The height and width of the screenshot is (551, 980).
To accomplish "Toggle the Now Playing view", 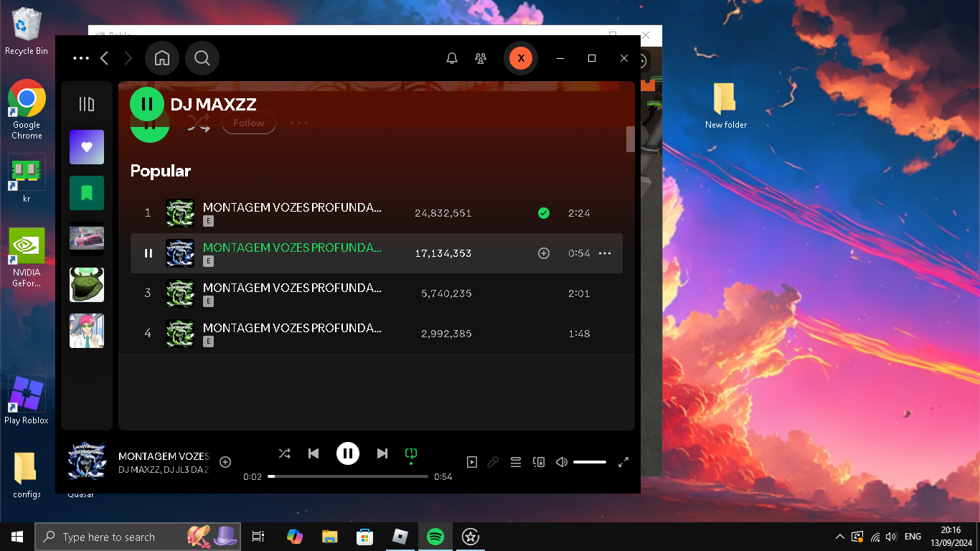I will coord(472,462).
